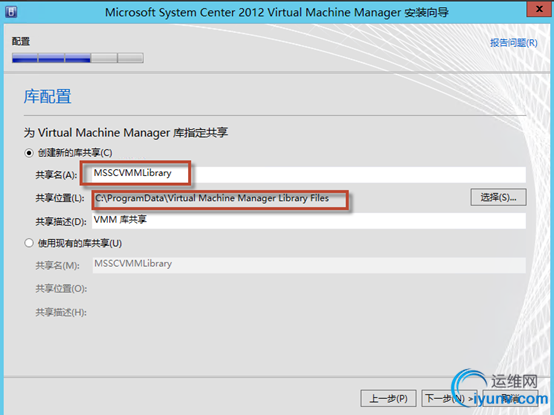Click the 库配置 page heading
554x415 pixels.
coord(47,96)
